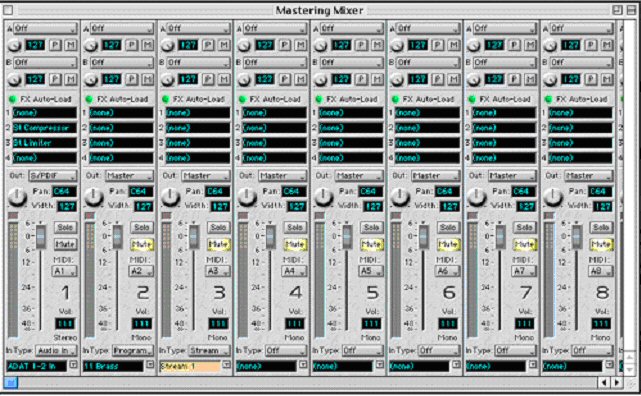
Task: Toggle the aux A 'M' button on channel 2
Action: pyautogui.click(x=148, y=45)
